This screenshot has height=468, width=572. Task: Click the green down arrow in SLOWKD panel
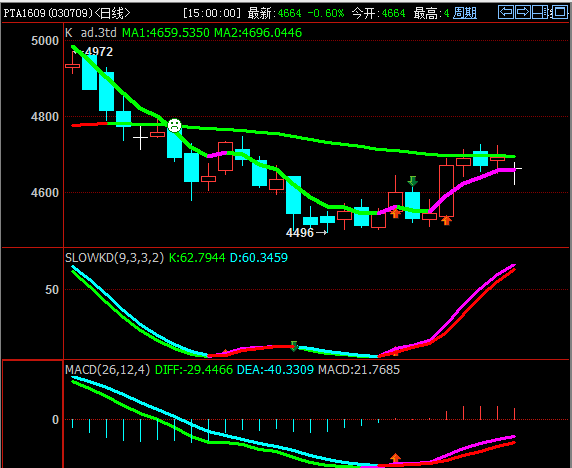(x=294, y=346)
